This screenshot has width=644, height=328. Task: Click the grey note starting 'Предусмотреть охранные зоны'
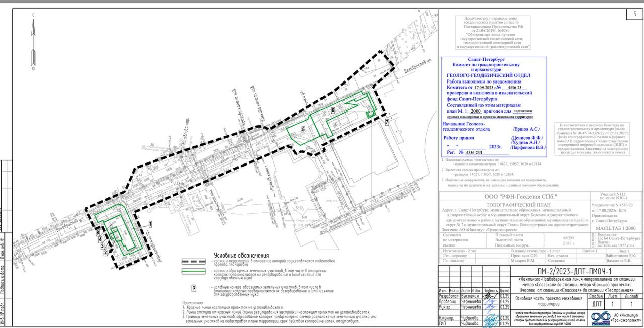[493, 33]
